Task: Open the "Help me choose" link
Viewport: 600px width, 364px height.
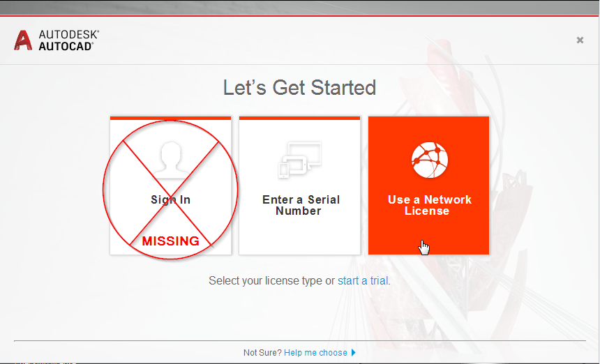Action: 315,353
